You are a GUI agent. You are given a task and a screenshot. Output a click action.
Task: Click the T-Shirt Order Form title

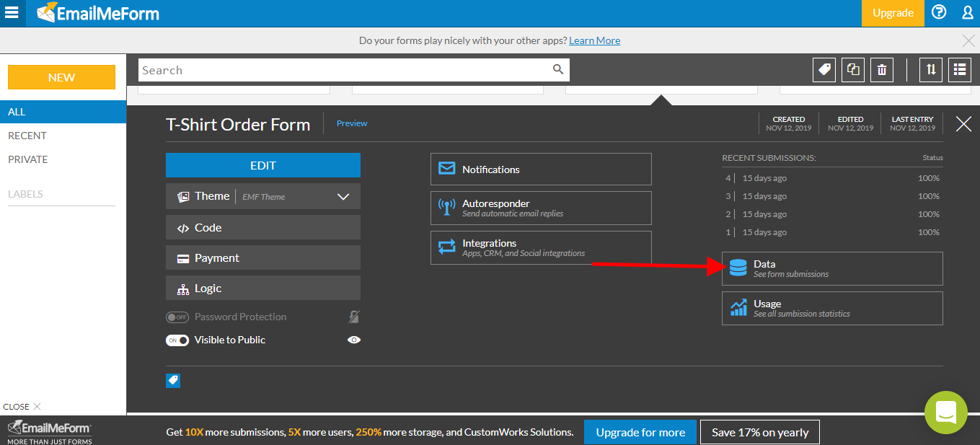tap(238, 124)
